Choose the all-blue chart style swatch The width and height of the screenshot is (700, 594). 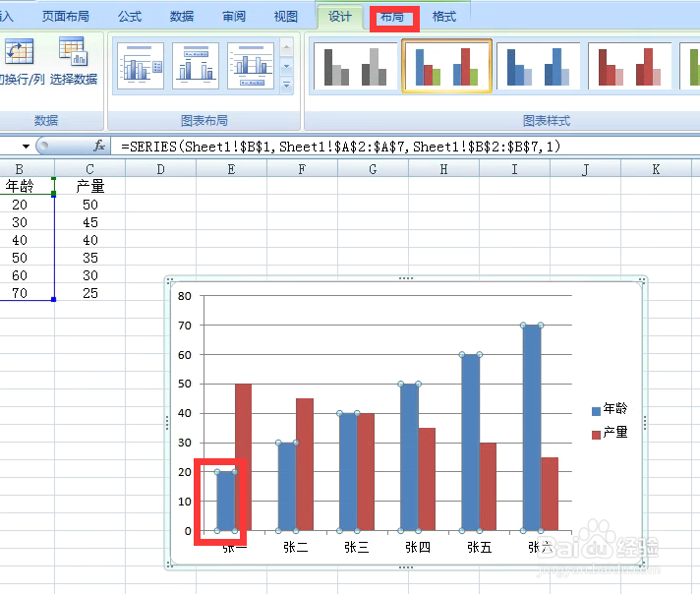(x=538, y=66)
